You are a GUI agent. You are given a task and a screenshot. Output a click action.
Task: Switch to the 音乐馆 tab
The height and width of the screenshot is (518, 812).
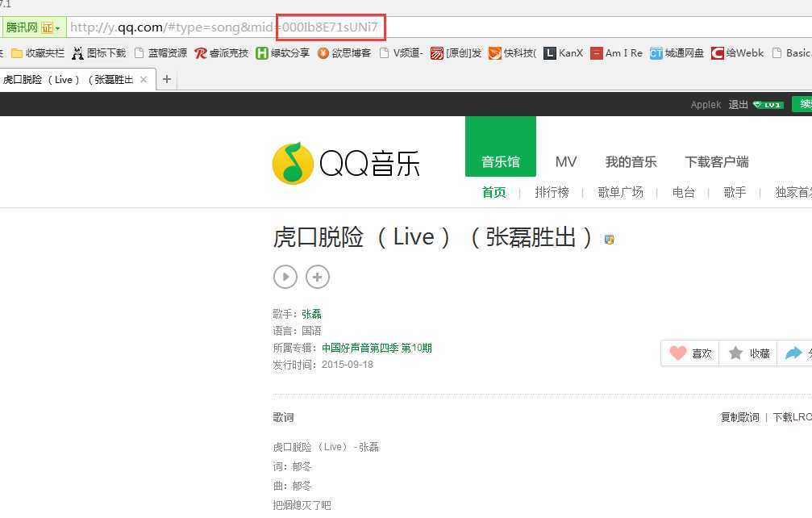(x=500, y=147)
